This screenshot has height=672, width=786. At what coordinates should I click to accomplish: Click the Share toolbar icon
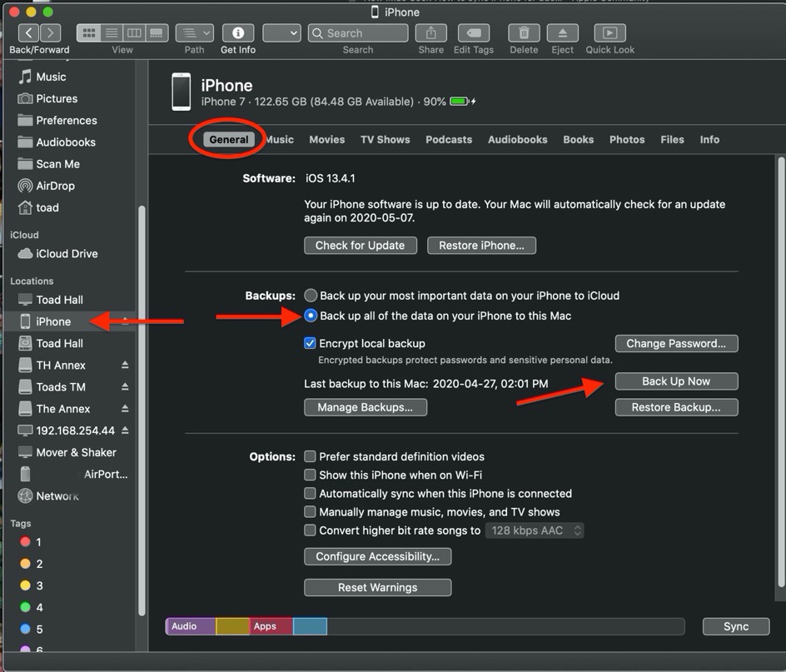coord(431,33)
